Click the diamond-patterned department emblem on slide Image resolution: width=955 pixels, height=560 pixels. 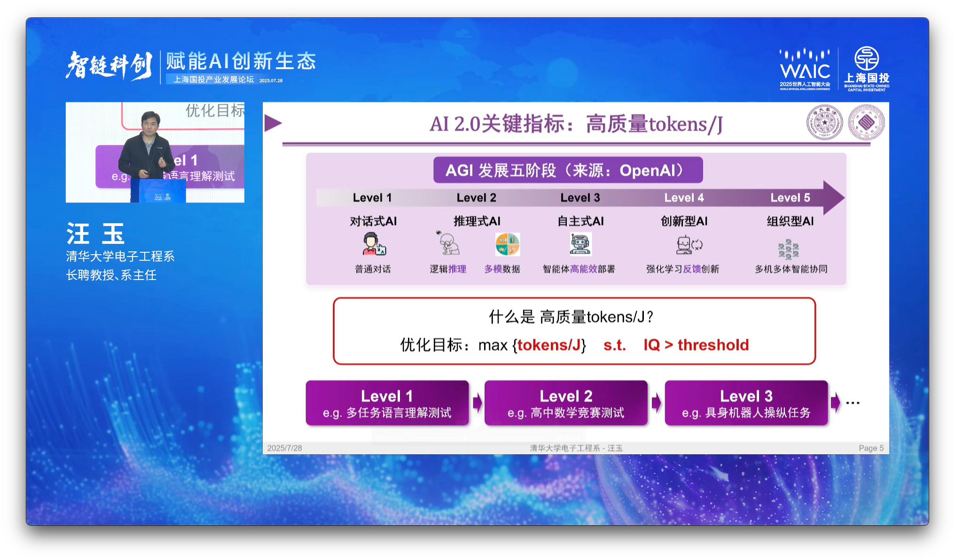point(866,123)
